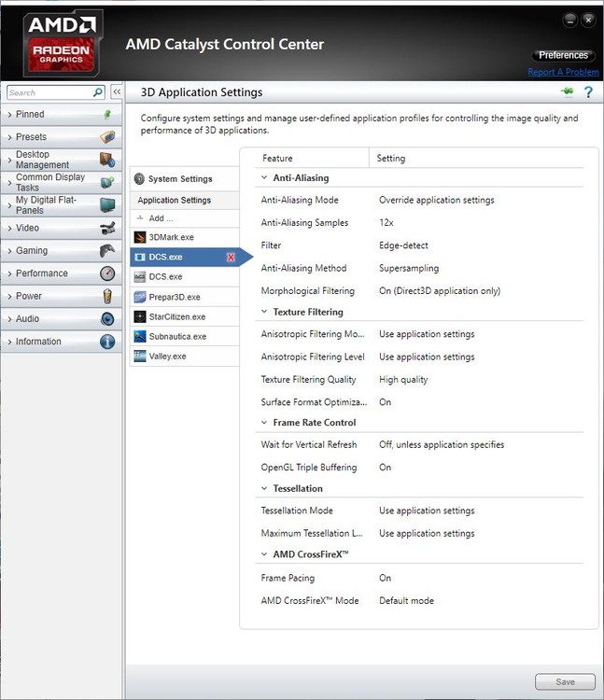
Task: Click the Video camera icon
Action: pos(107,228)
